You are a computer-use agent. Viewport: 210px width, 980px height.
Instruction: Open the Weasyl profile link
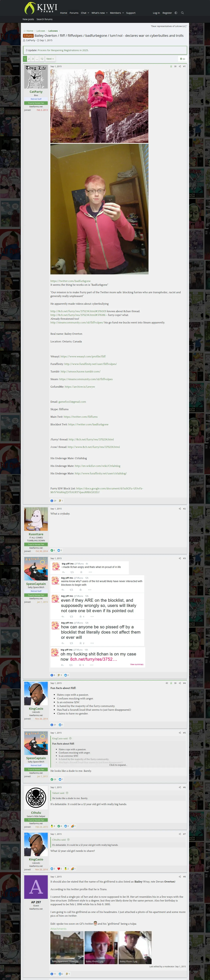click(83, 356)
